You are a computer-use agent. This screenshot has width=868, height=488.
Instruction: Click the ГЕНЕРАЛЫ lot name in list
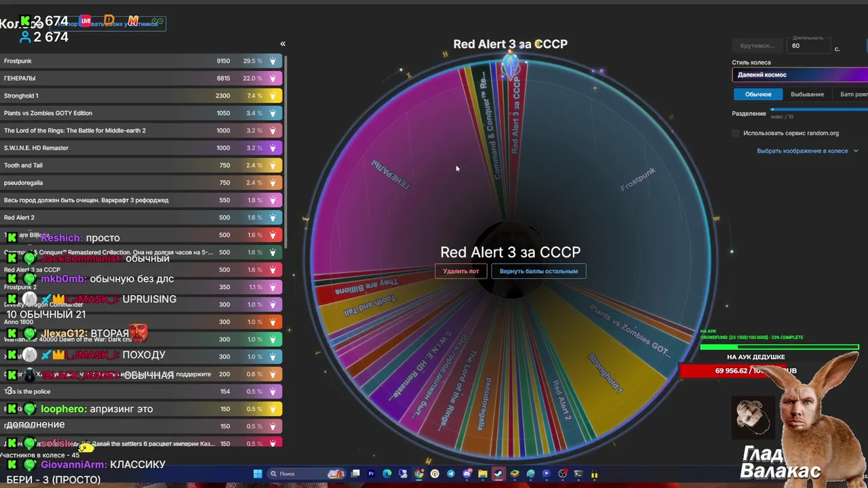[x=20, y=79]
